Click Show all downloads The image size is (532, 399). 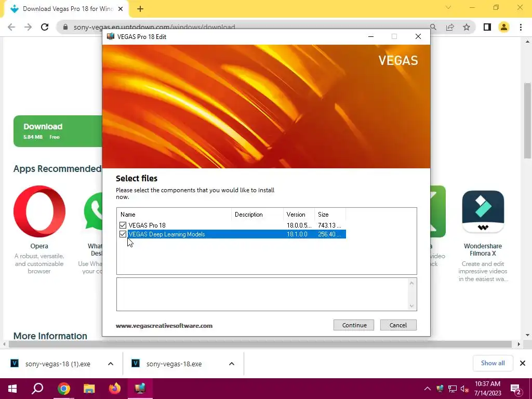[x=493, y=363]
